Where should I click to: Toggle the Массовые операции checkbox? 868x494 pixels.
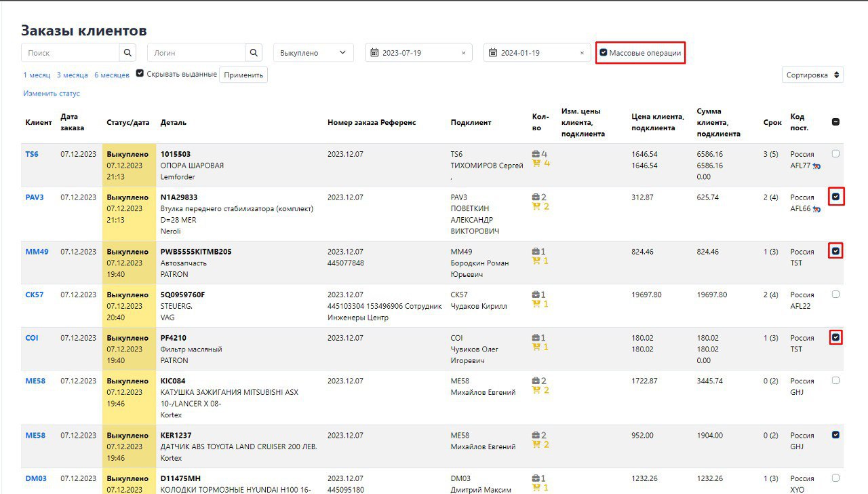coord(604,52)
